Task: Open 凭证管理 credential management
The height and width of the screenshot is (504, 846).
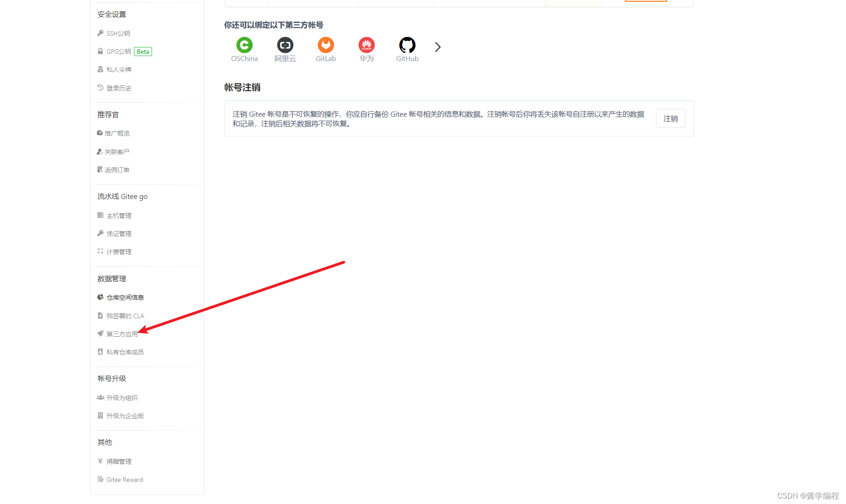Action: (119, 233)
